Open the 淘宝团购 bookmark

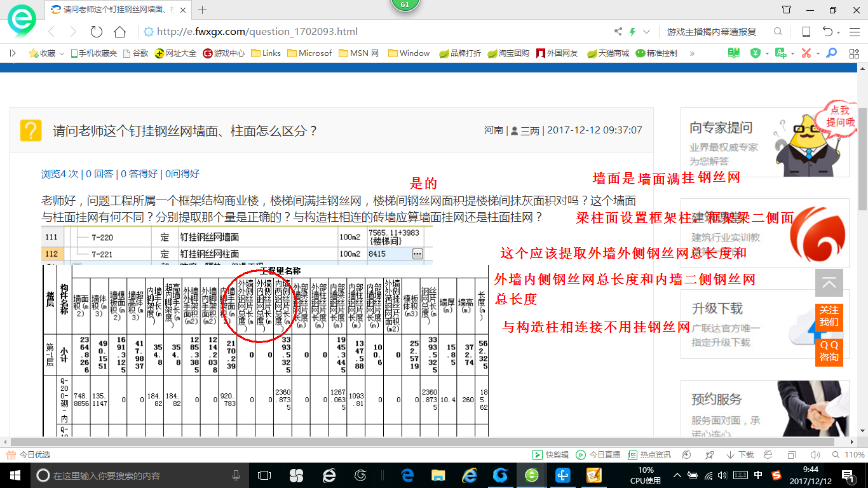508,53
